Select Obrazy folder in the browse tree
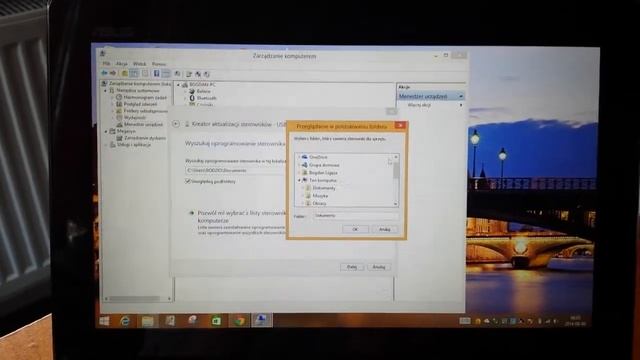The height and width of the screenshot is (360, 640). pyautogui.click(x=319, y=203)
